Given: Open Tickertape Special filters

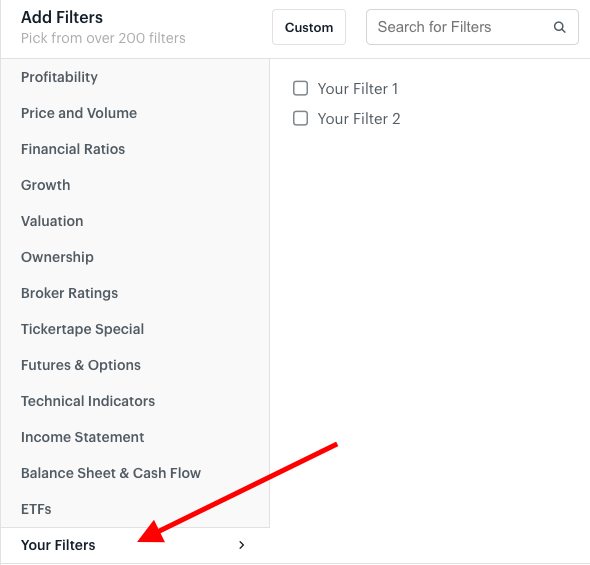Looking at the screenshot, I should tap(82, 329).
